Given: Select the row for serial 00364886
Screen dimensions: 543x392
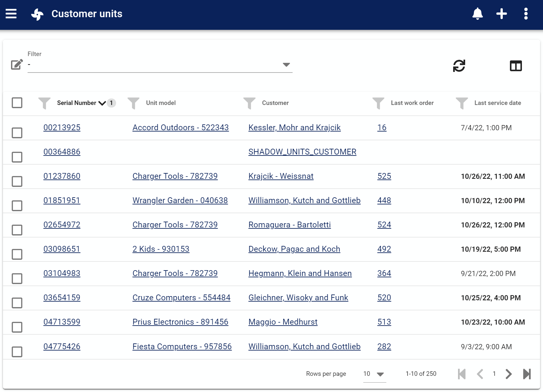Looking at the screenshot, I should point(17,157).
